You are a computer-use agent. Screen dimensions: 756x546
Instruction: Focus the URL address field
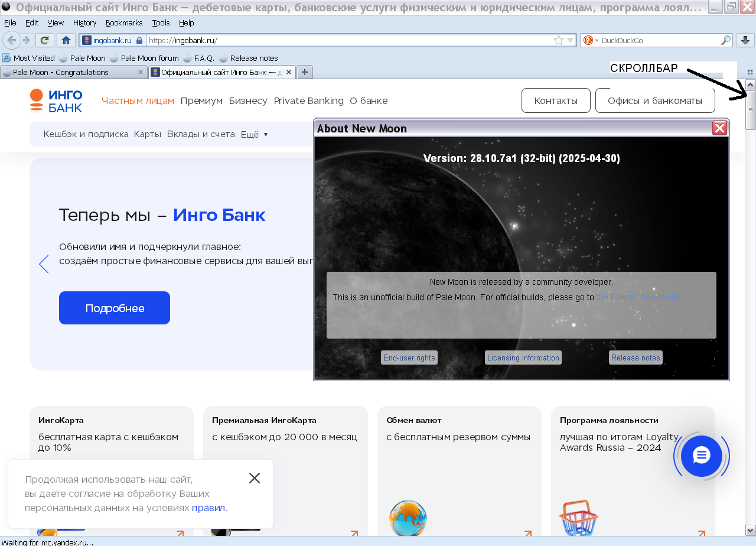(348, 40)
